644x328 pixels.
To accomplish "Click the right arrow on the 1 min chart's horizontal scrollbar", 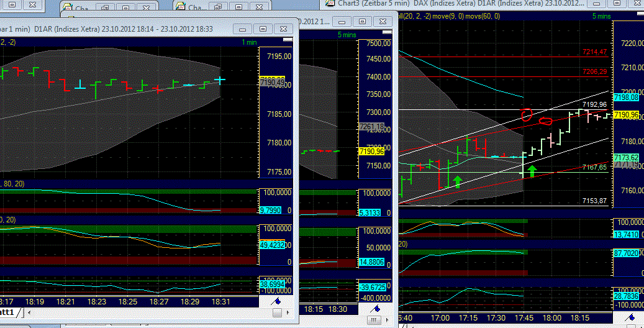I will click(x=288, y=313).
